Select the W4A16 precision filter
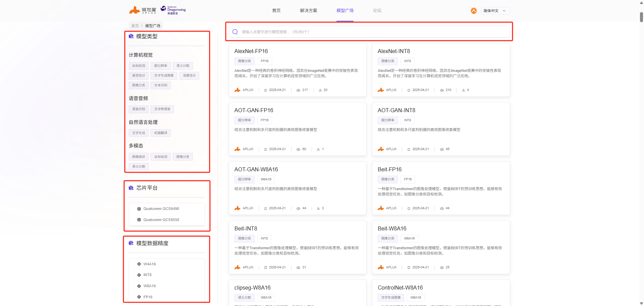 pyautogui.click(x=150, y=264)
